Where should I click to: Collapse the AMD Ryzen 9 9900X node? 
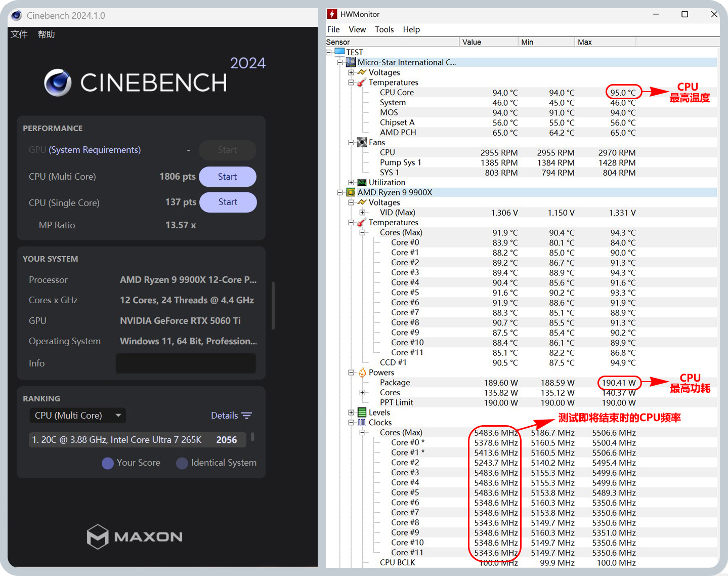pos(340,192)
